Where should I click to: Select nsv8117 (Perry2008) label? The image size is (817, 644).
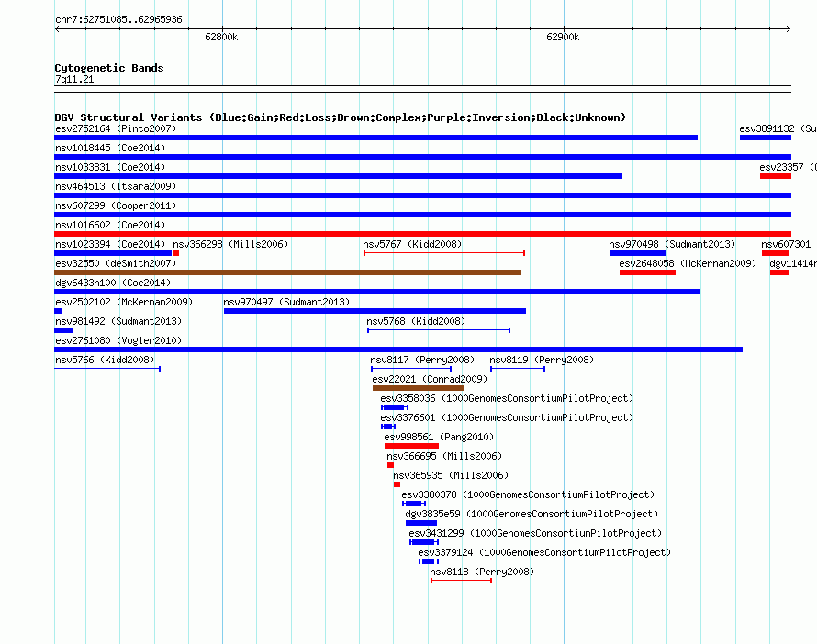pos(422,360)
